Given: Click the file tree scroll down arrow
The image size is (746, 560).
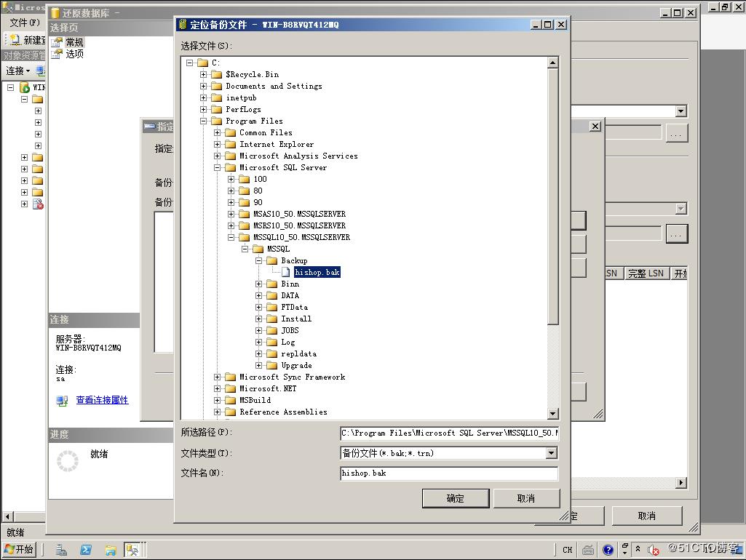Looking at the screenshot, I should click(552, 414).
